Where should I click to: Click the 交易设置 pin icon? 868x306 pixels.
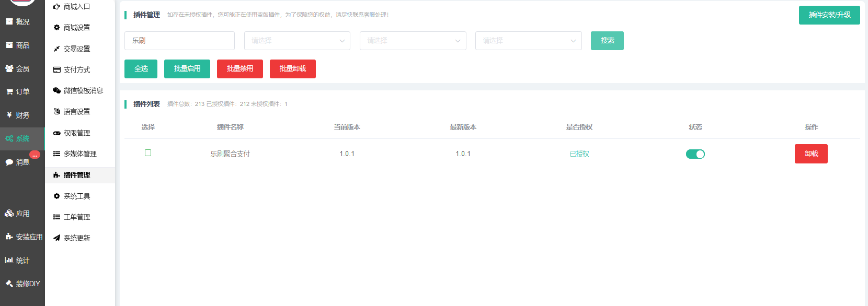(56, 49)
